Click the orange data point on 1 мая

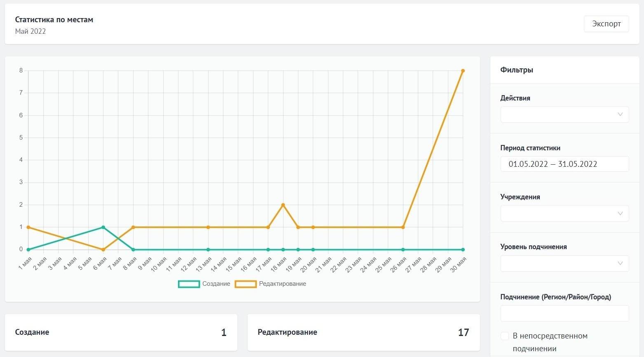pos(28,227)
